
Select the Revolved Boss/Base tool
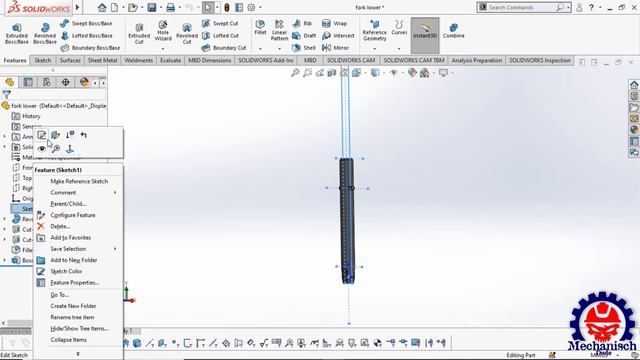coord(45,33)
